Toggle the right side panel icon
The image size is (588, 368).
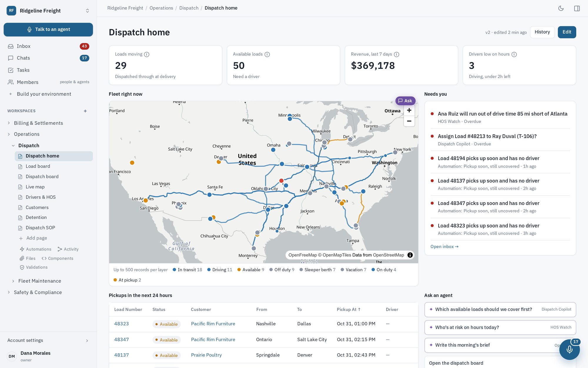(x=577, y=8)
